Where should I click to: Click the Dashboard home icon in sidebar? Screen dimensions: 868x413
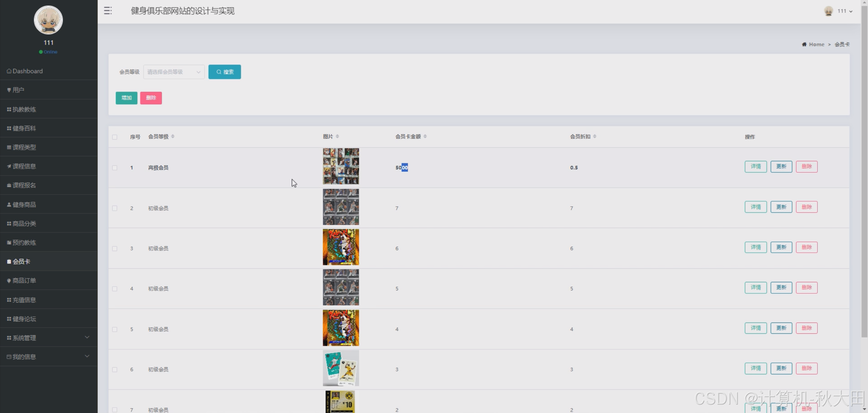click(9, 71)
